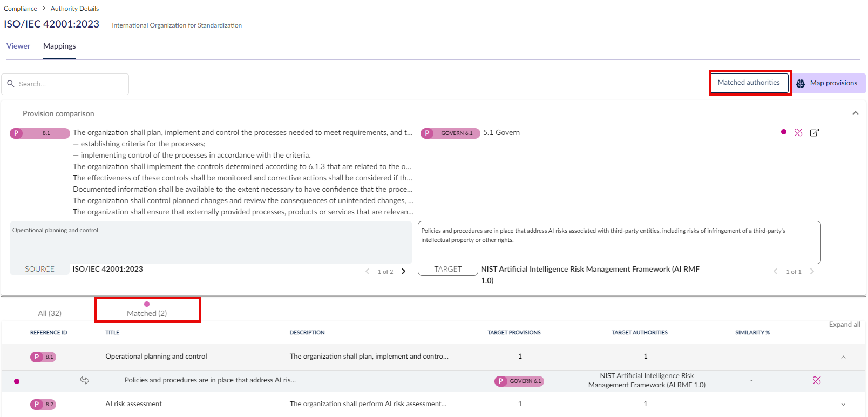The width and height of the screenshot is (868, 417).
Task: Collapse the 8.1 Operational planning row
Action: click(x=843, y=357)
